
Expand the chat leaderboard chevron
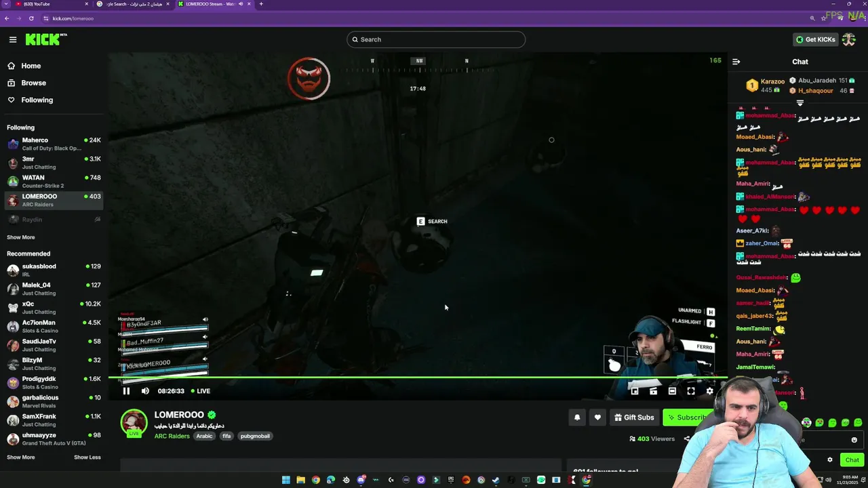pyautogui.click(x=800, y=103)
